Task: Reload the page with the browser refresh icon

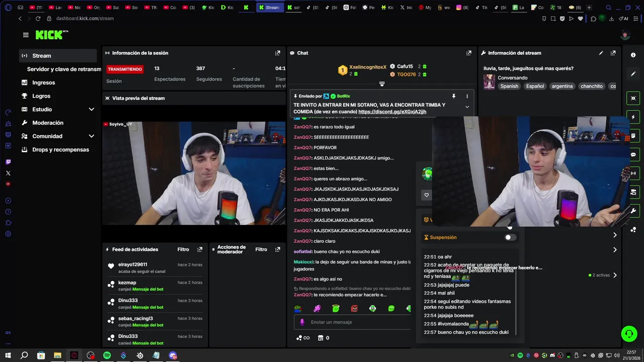Action: 38,19
